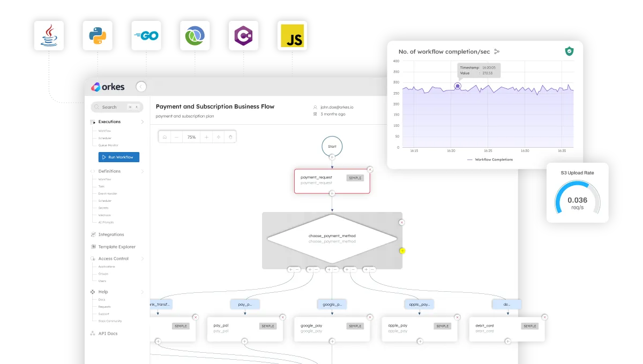The width and height of the screenshot is (643, 364).
Task: Open Template Explorer in the sidebar
Action: [117, 246]
